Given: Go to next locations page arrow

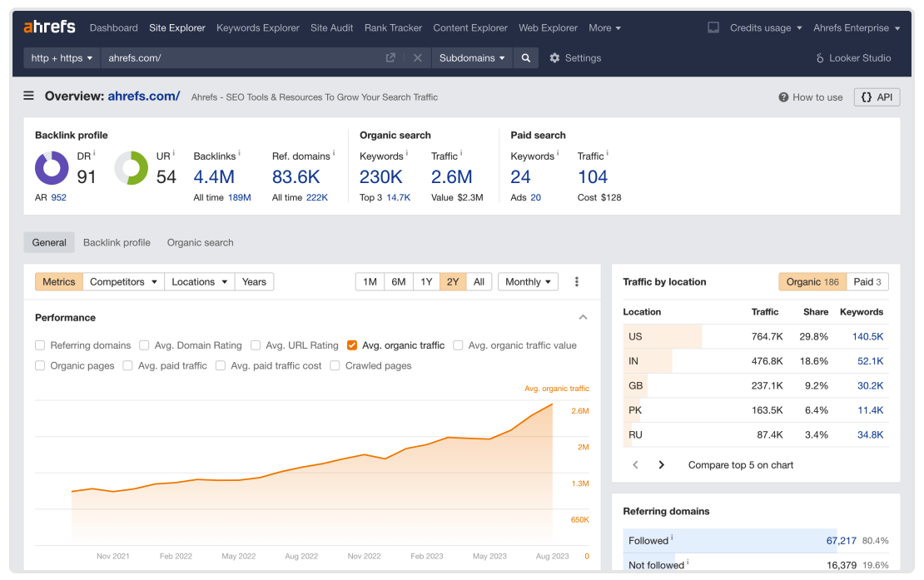Looking at the screenshot, I should 662,465.
